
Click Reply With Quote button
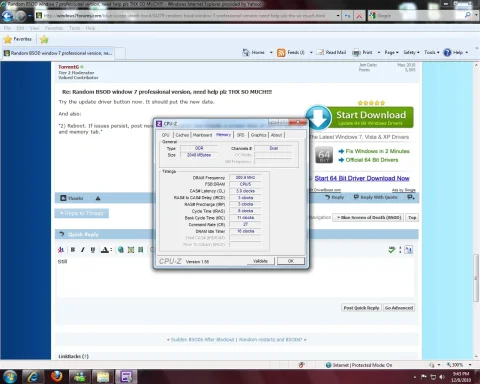[x=376, y=197]
